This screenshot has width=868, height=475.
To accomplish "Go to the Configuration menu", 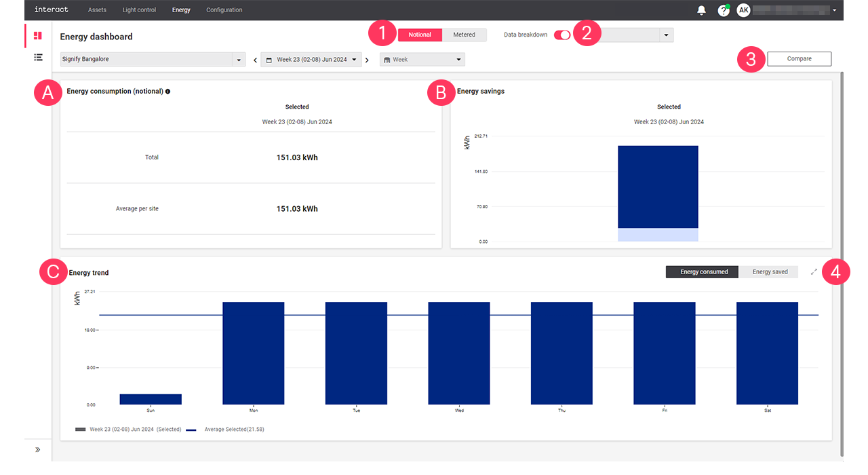I will [x=224, y=9].
